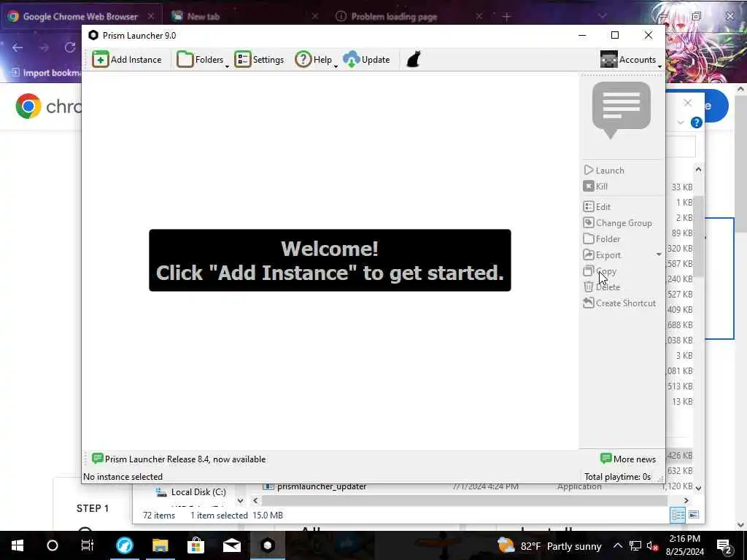This screenshot has height=560, width=747.
Task: Click Export in the instance sidebar
Action: click(602, 254)
